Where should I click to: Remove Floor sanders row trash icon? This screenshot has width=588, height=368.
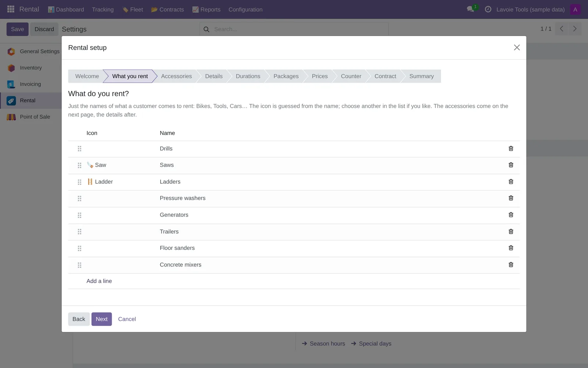(x=511, y=248)
